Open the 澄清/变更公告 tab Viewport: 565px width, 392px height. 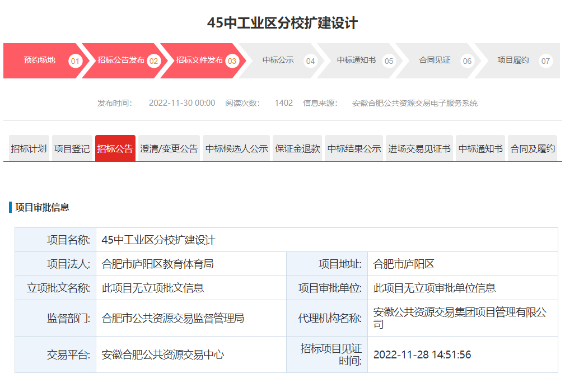click(169, 148)
